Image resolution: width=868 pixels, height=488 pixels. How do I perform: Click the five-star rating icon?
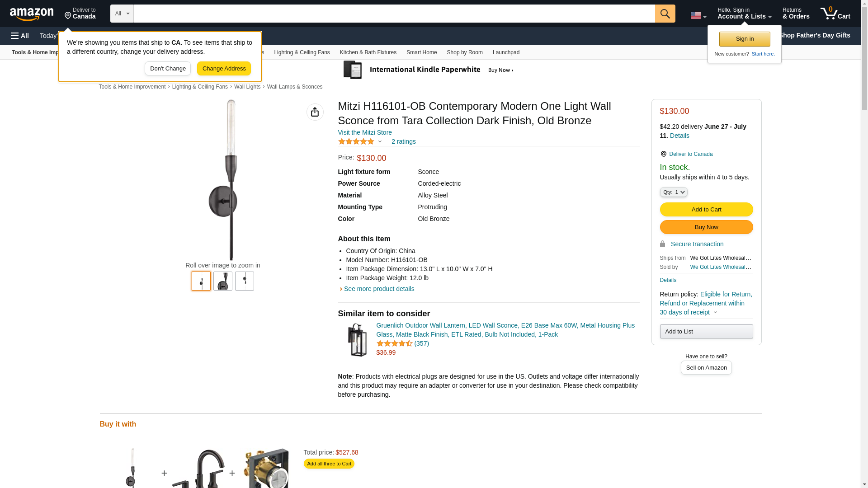[x=356, y=141]
